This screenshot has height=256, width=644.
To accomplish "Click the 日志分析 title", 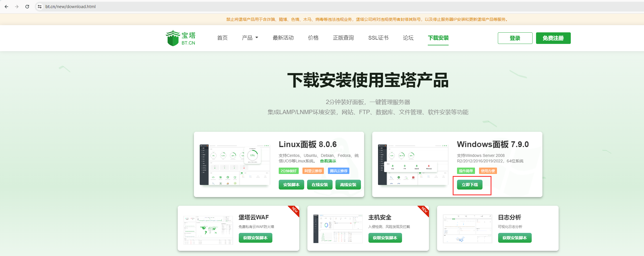I will pyautogui.click(x=509, y=217).
